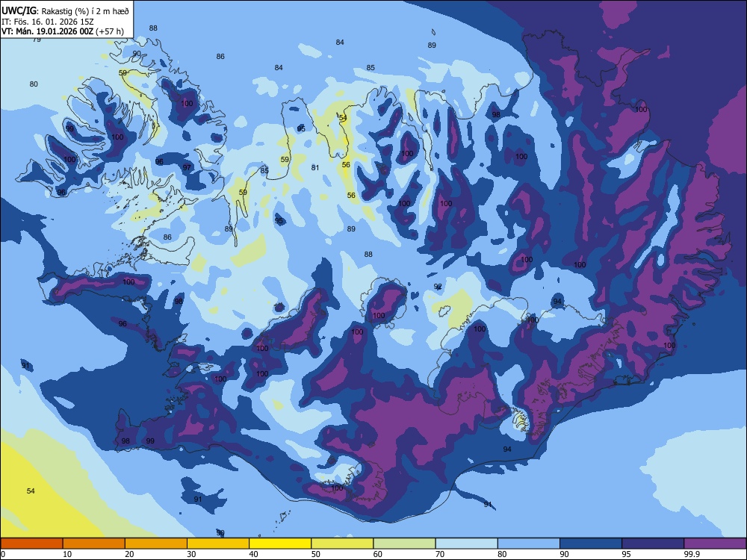Click the 0–10 dark orange legend swatch
The width and height of the screenshot is (747, 560).
[31, 544]
